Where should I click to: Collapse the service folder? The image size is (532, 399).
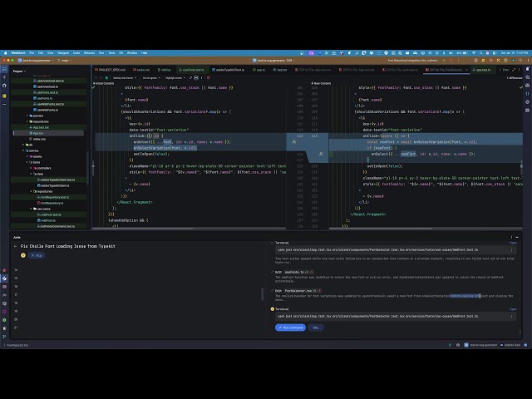pyautogui.click(x=23, y=150)
